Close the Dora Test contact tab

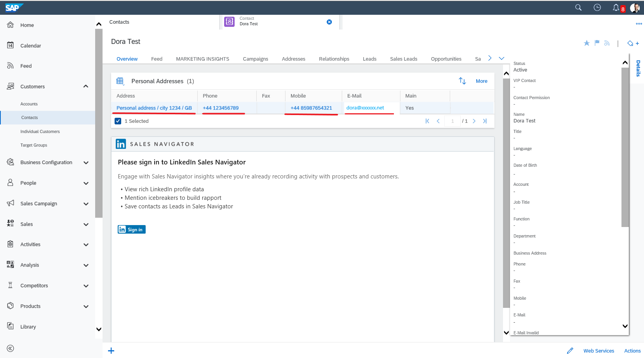click(329, 22)
